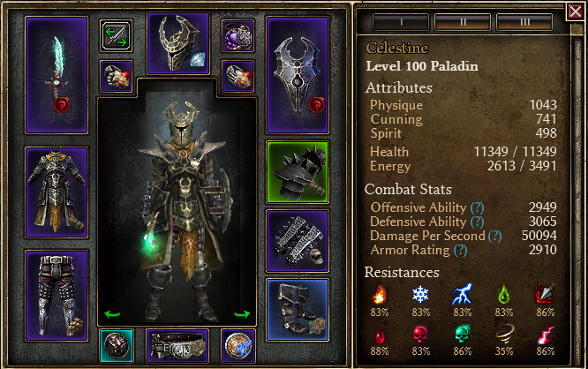Switch to character sheet tab II
The width and height of the screenshot is (588, 369).
pyautogui.click(x=463, y=22)
